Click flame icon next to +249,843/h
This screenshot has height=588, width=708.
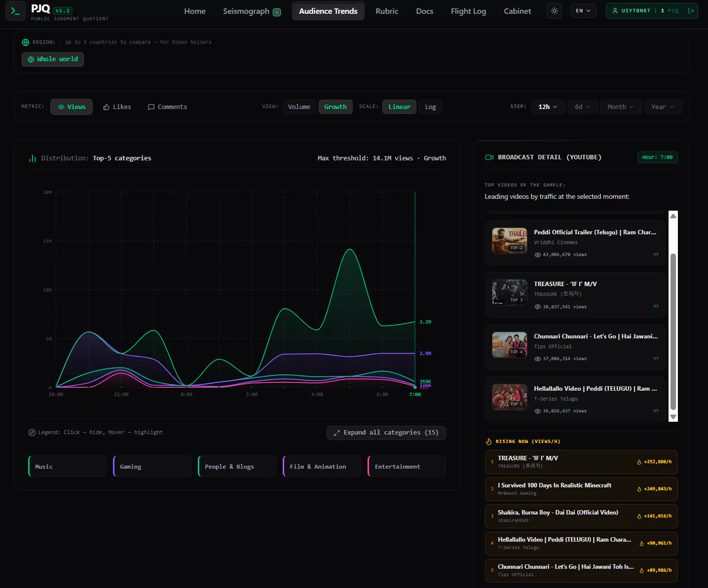[639, 489]
